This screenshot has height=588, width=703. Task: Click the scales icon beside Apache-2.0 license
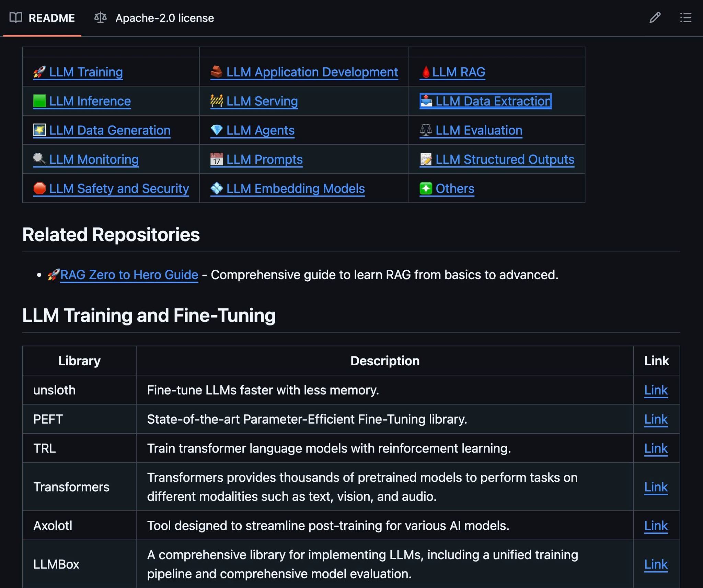click(100, 17)
